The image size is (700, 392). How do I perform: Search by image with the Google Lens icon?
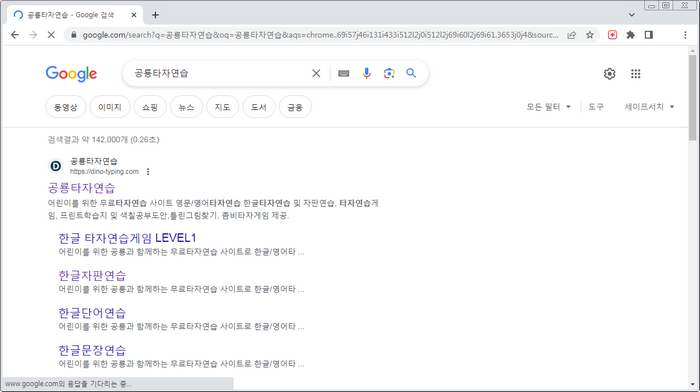coord(389,73)
